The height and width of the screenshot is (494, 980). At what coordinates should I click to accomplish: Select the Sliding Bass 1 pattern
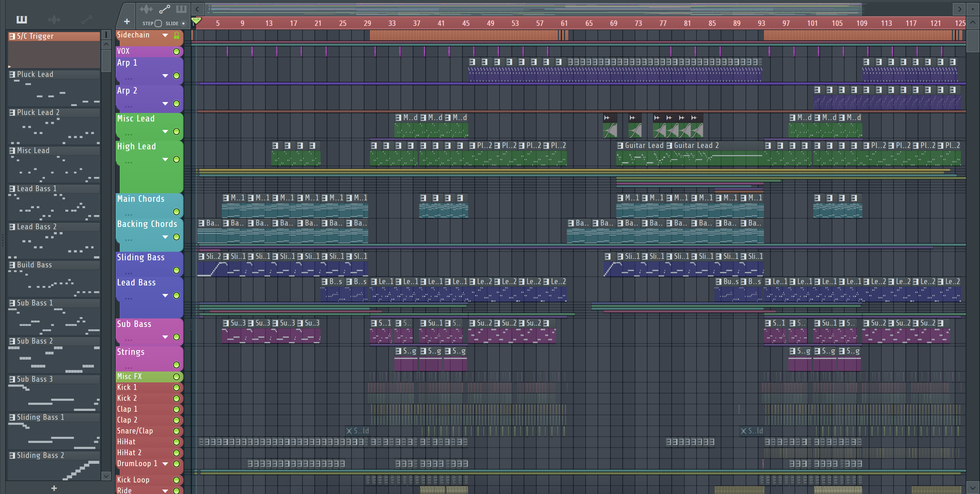(54, 431)
